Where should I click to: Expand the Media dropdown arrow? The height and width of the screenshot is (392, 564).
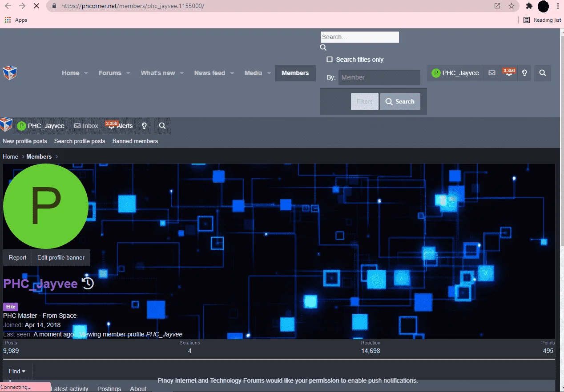tap(269, 73)
